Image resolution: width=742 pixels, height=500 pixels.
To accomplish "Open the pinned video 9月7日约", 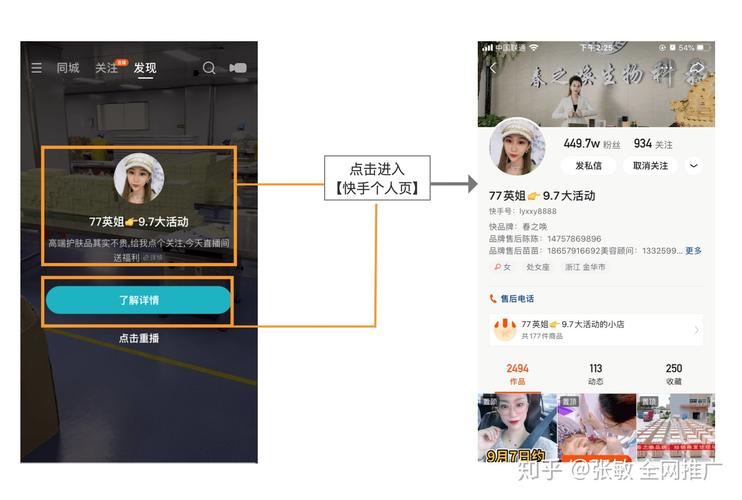I will click(x=517, y=427).
